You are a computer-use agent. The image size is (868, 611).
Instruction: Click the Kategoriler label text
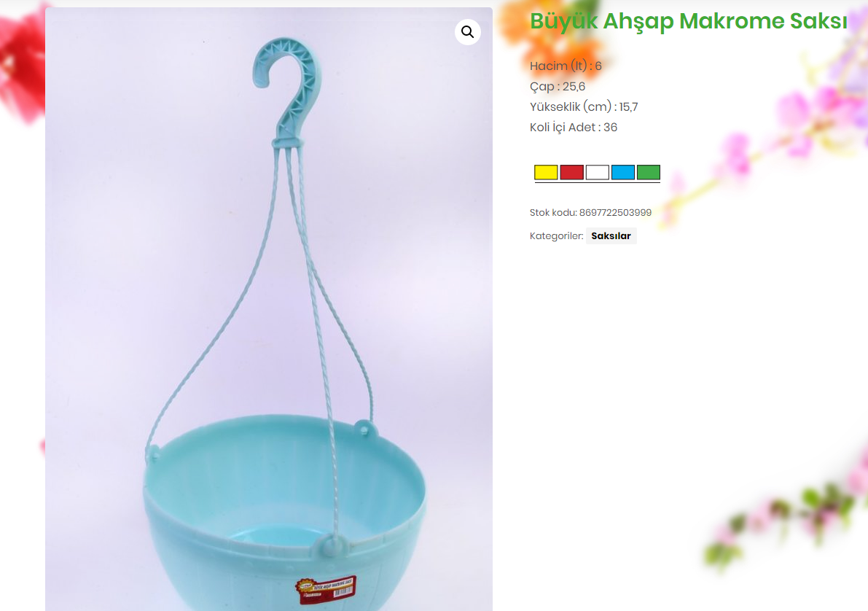point(556,236)
